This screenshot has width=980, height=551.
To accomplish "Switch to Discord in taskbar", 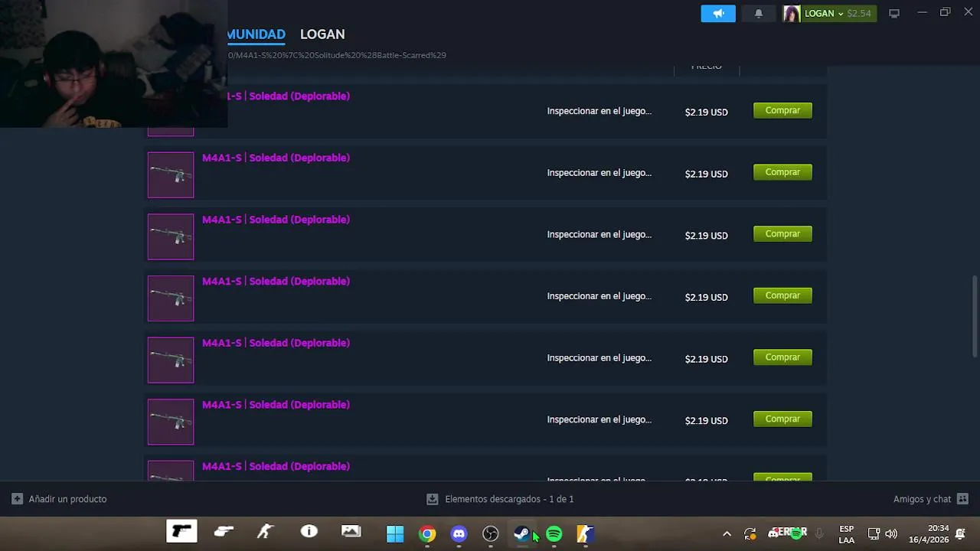I will coord(459,534).
